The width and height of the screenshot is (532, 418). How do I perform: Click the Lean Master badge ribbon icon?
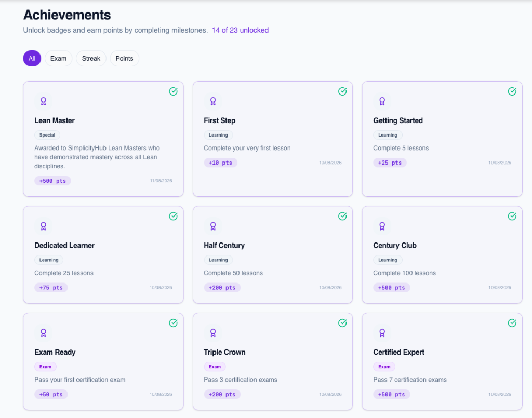click(44, 101)
